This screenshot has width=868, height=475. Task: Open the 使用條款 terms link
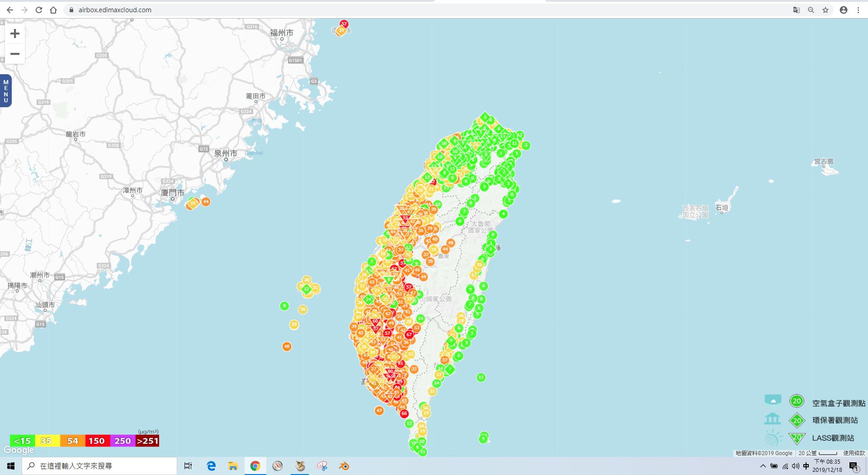(854, 453)
